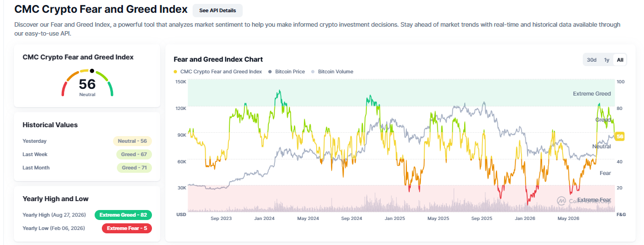Click the gauge needle black dot
The height and width of the screenshot is (245, 644).
tap(92, 71)
